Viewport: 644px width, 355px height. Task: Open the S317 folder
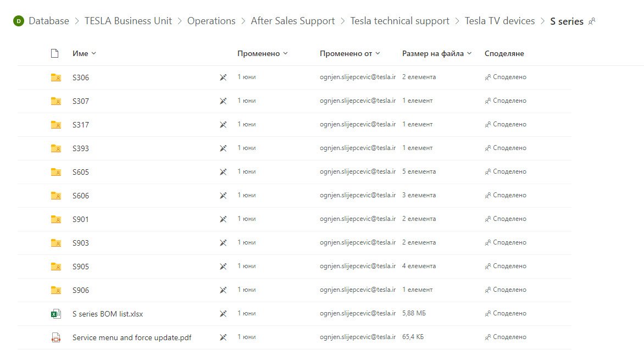coord(81,125)
